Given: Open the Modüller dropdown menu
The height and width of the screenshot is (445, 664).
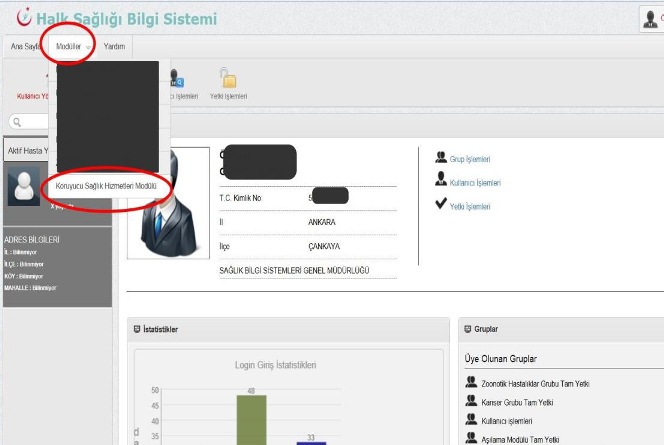Looking at the screenshot, I should pos(68,46).
